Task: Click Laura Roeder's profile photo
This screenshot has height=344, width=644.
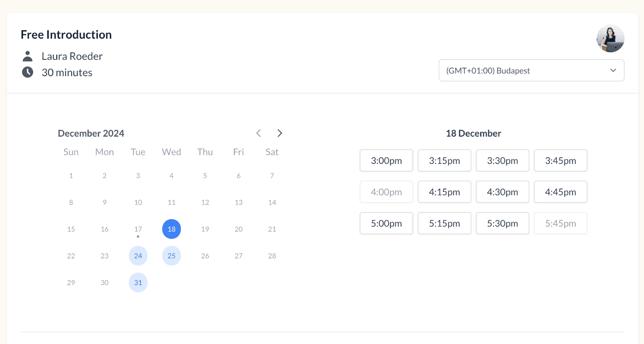Action: (610, 39)
